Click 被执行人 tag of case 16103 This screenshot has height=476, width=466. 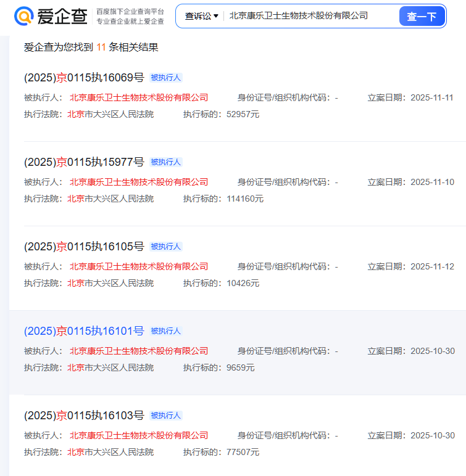(x=165, y=416)
